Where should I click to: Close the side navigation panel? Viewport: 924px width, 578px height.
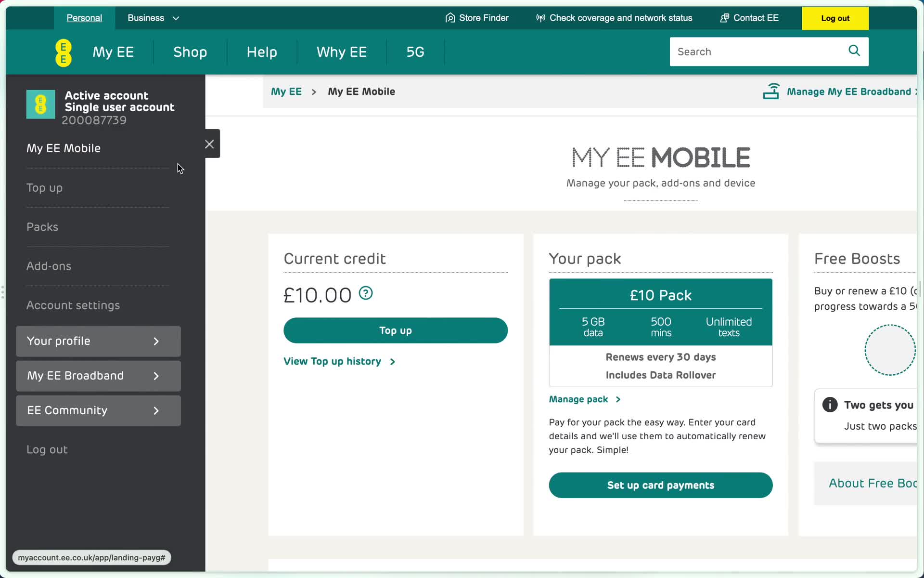[209, 144]
